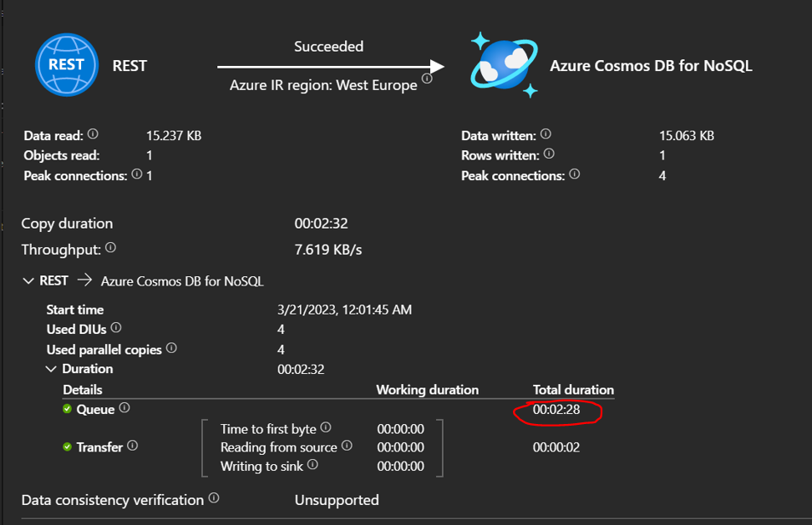Screen dimensions: 812x525
Task: Click the Unsupported verification value
Action: tap(337, 500)
